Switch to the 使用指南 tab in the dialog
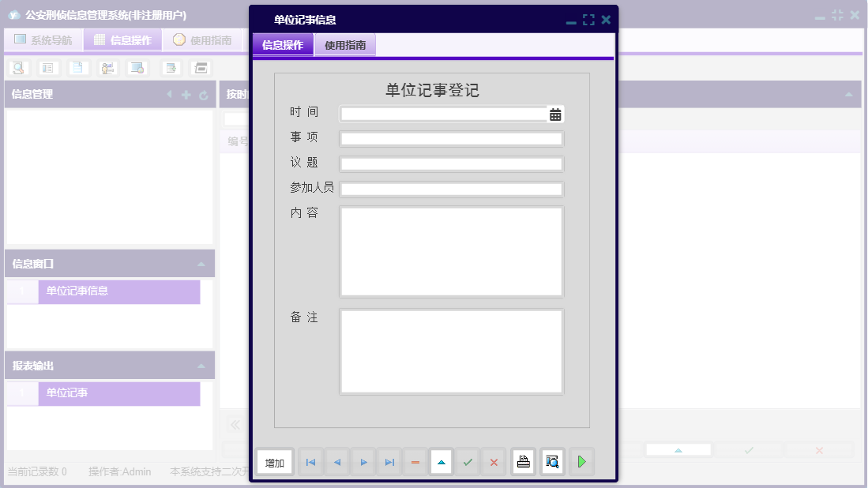Screen dimensions: 868x488 pyautogui.click(x=345, y=45)
